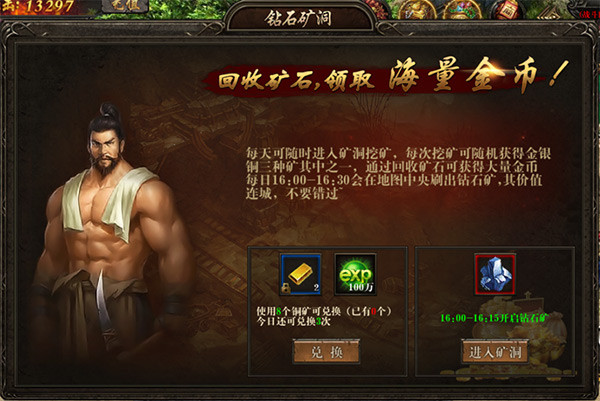Image resolution: width=600 pixels, height=401 pixels.
Task: Click the green 16:00-16:15开启钻石矿 text
Action: pos(494,318)
